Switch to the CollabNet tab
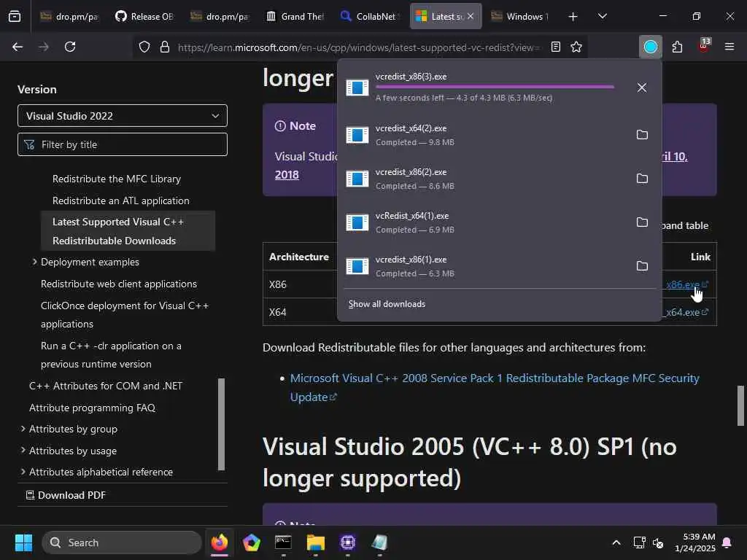The height and width of the screenshot is (560, 747). (x=370, y=17)
